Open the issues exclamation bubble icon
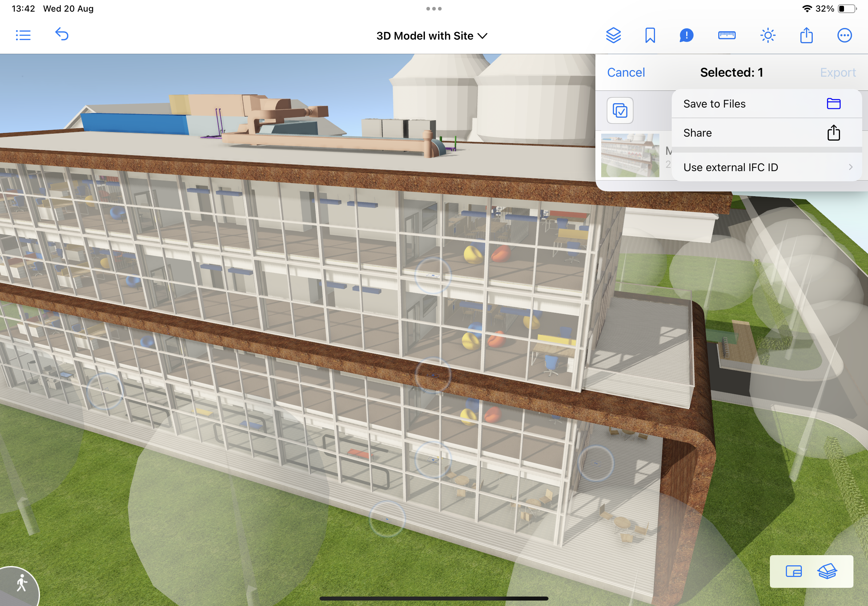This screenshot has height=606, width=868. [686, 36]
